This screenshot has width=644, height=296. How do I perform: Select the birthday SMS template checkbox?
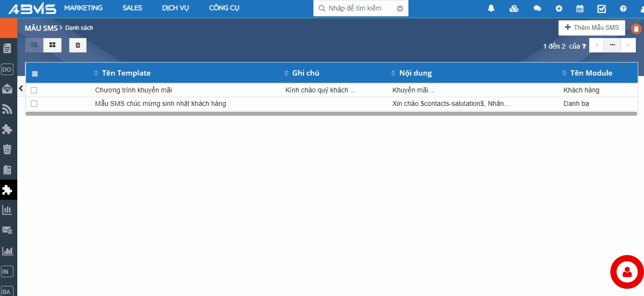click(34, 103)
